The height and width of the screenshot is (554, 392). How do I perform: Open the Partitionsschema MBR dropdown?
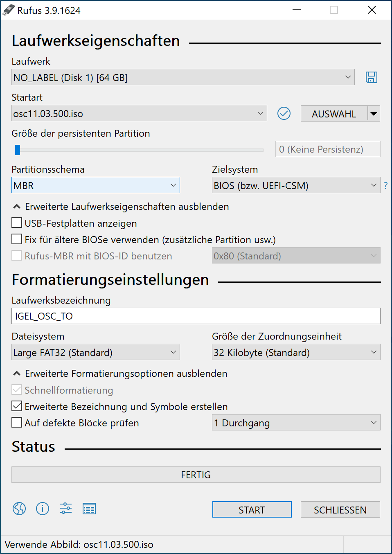click(x=95, y=185)
